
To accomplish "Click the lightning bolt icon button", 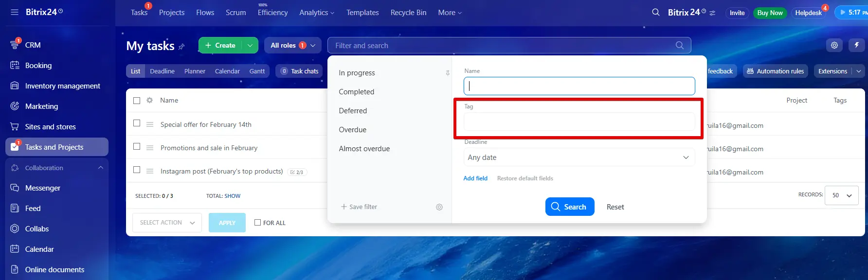I will 856,45.
